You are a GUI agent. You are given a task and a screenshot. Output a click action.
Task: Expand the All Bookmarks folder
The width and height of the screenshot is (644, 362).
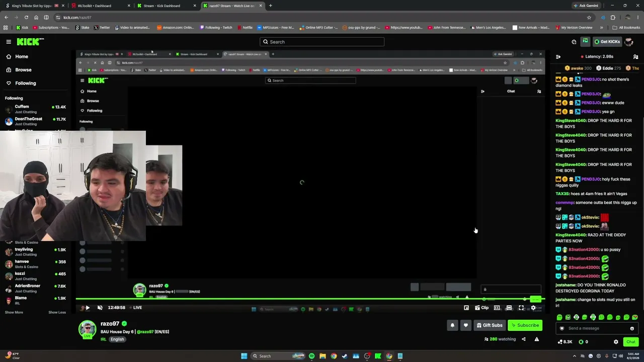pos(626,28)
